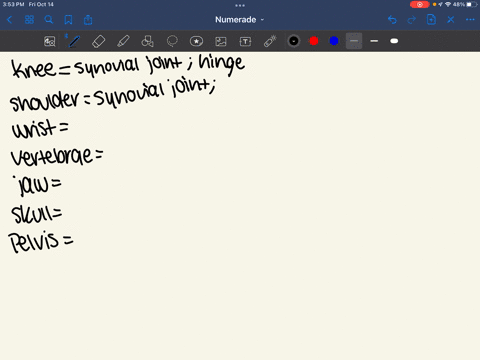Bookmark this page
The height and width of the screenshot is (360, 480).
coord(68,20)
